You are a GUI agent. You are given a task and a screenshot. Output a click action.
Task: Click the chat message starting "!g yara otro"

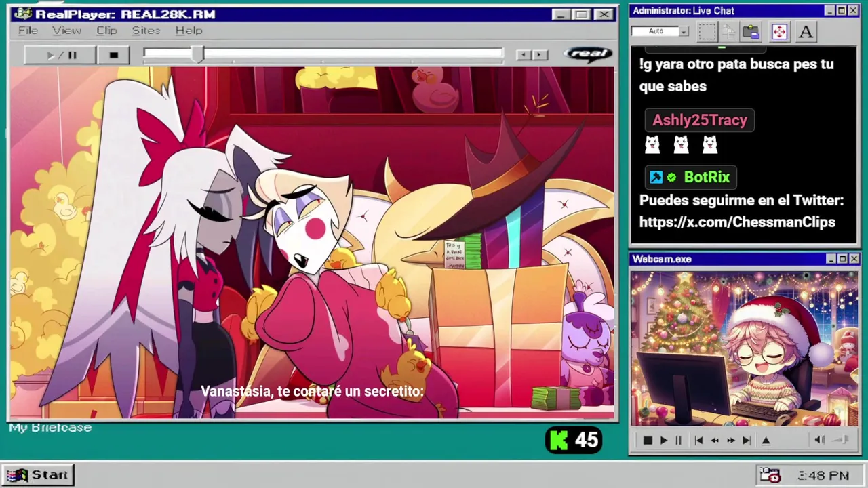(x=736, y=75)
